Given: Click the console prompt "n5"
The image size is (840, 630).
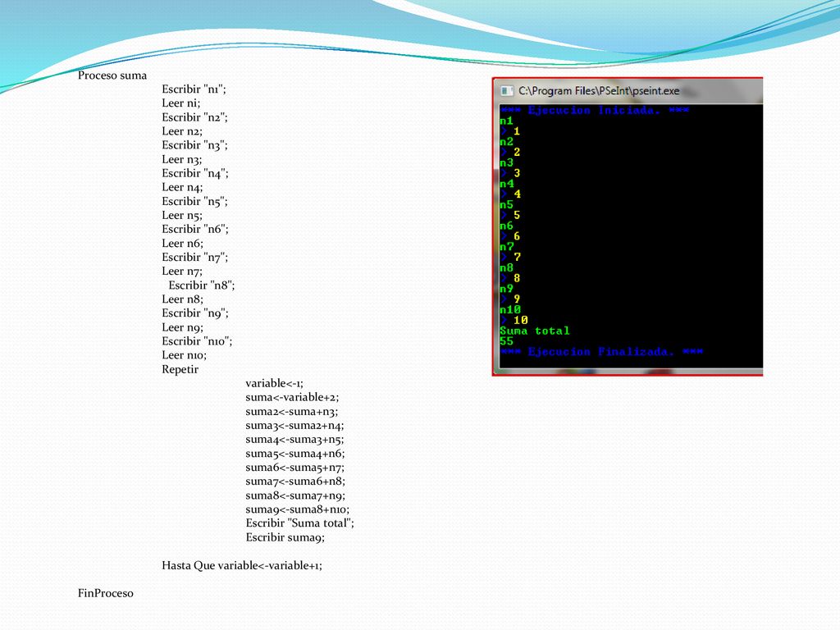Looking at the screenshot, I should point(506,204).
